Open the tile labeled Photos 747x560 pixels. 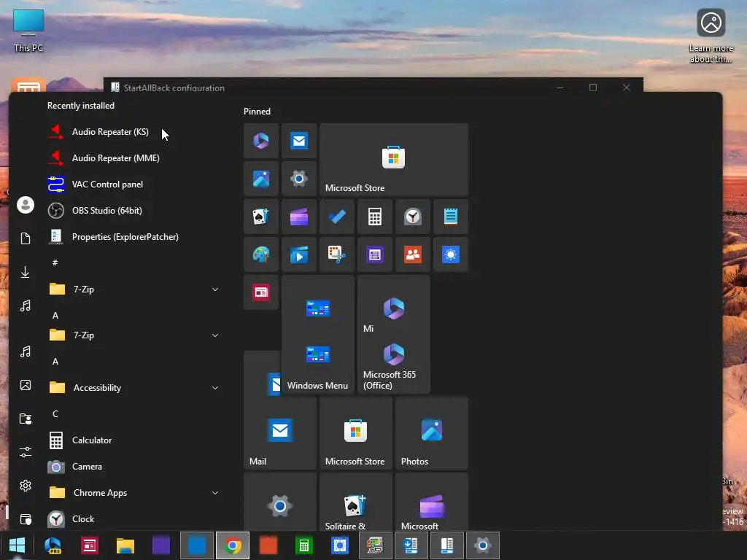[432, 433]
